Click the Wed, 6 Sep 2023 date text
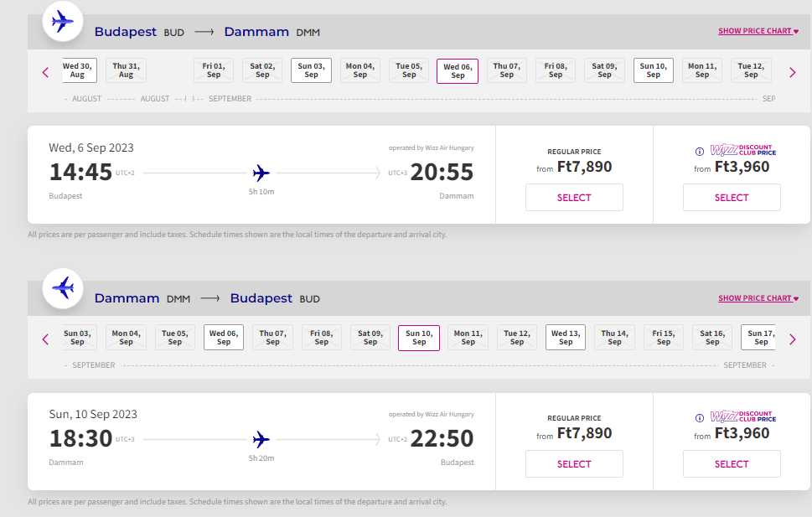 coord(91,147)
